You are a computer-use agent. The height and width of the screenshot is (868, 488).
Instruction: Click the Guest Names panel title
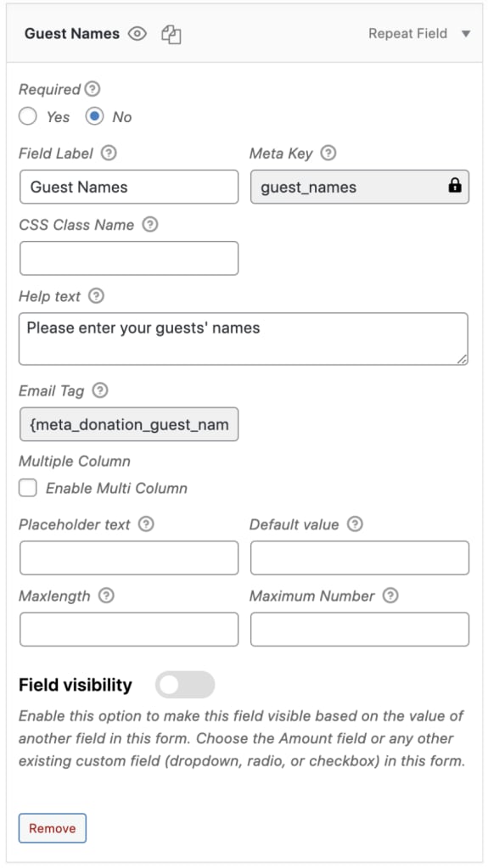point(72,34)
